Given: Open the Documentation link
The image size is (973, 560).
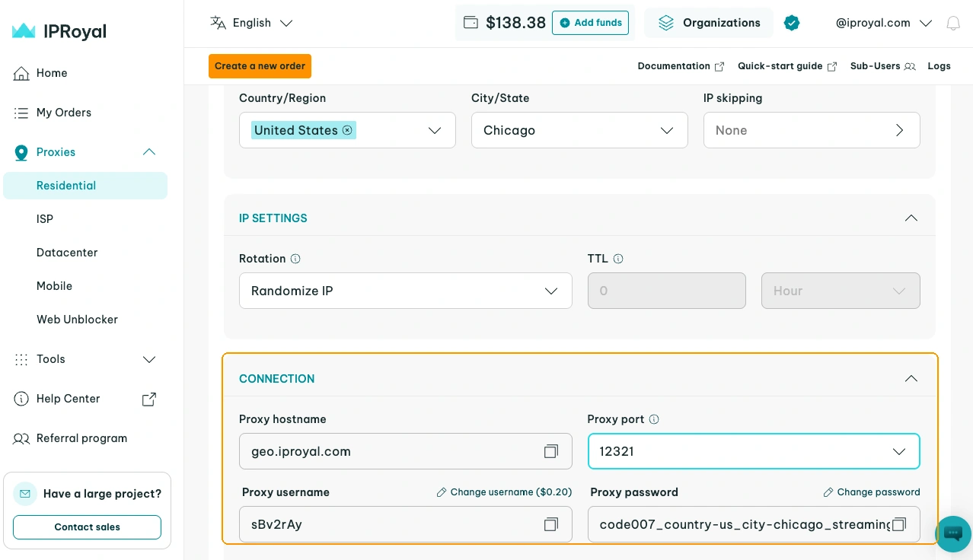Looking at the screenshot, I should pos(681,66).
